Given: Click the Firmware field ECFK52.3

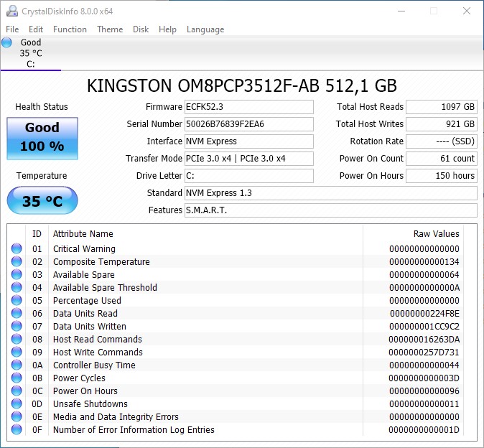Looking at the screenshot, I should click(249, 107).
